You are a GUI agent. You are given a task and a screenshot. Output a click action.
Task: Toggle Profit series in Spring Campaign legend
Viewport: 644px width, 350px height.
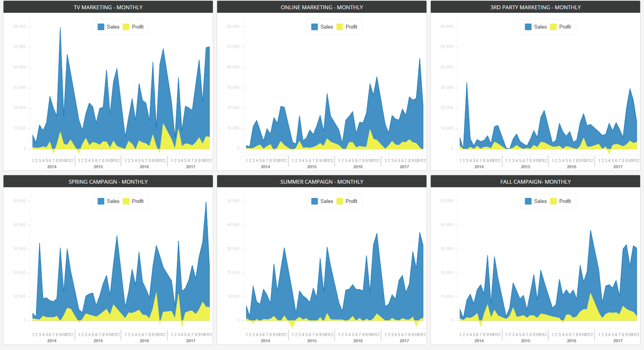[133, 201]
